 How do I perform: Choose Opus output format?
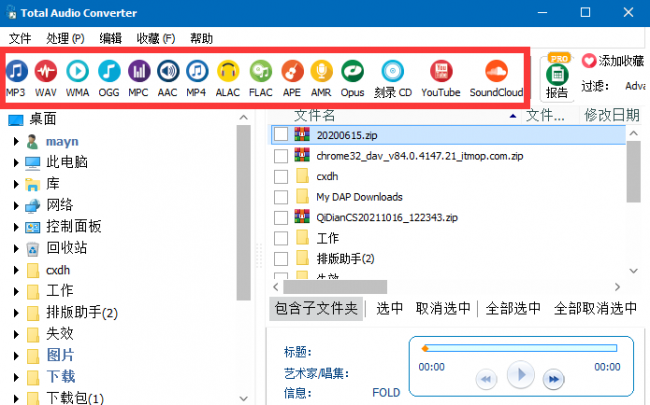pyautogui.click(x=352, y=78)
